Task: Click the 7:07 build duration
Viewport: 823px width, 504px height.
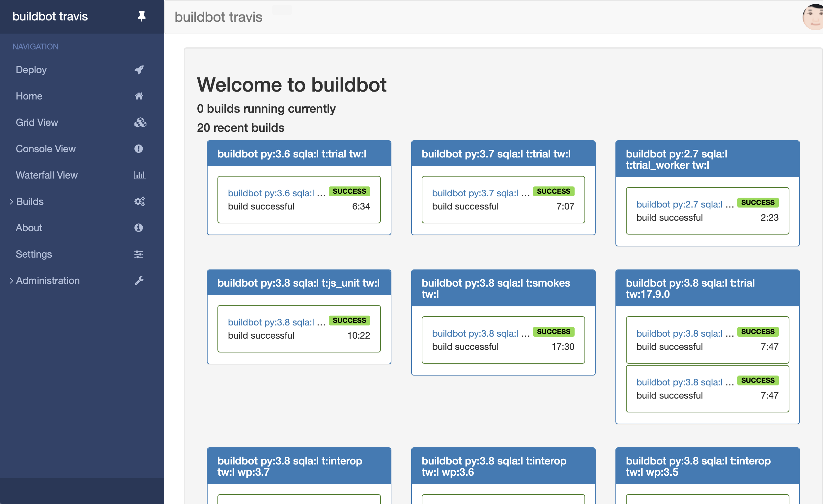Action: click(x=565, y=207)
